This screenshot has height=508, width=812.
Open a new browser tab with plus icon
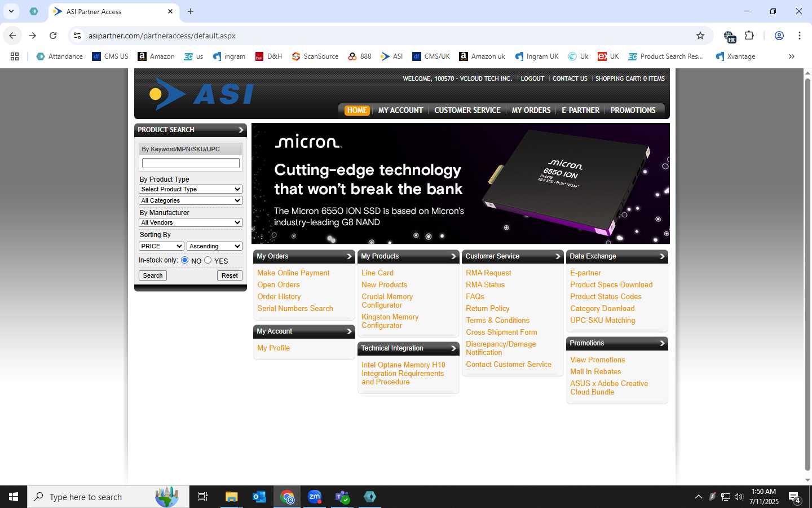tap(191, 11)
